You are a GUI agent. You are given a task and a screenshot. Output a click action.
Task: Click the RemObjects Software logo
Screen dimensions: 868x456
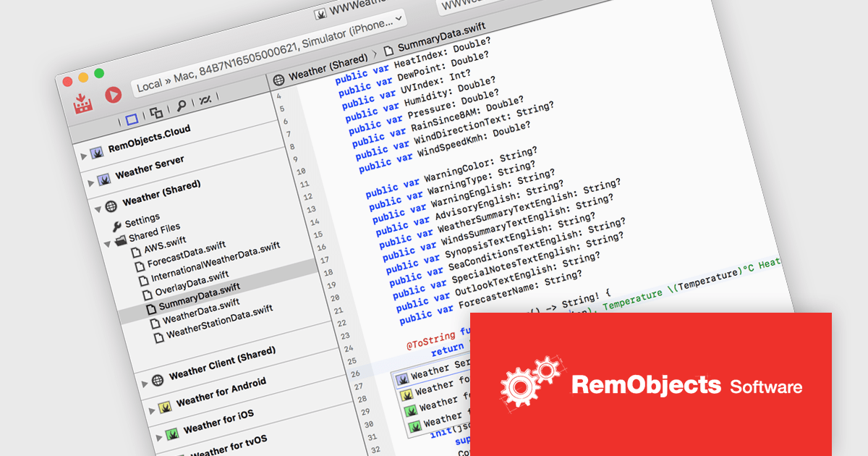[x=651, y=384]
